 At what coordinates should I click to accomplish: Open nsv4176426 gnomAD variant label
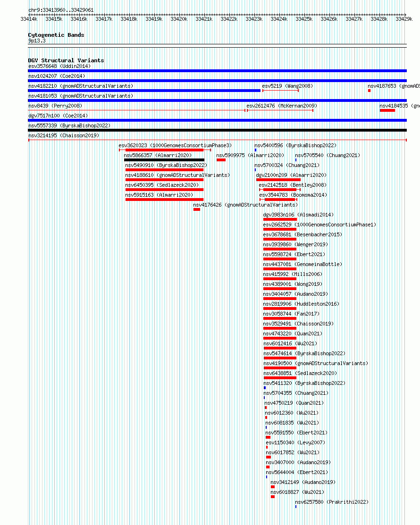[245, 205]
